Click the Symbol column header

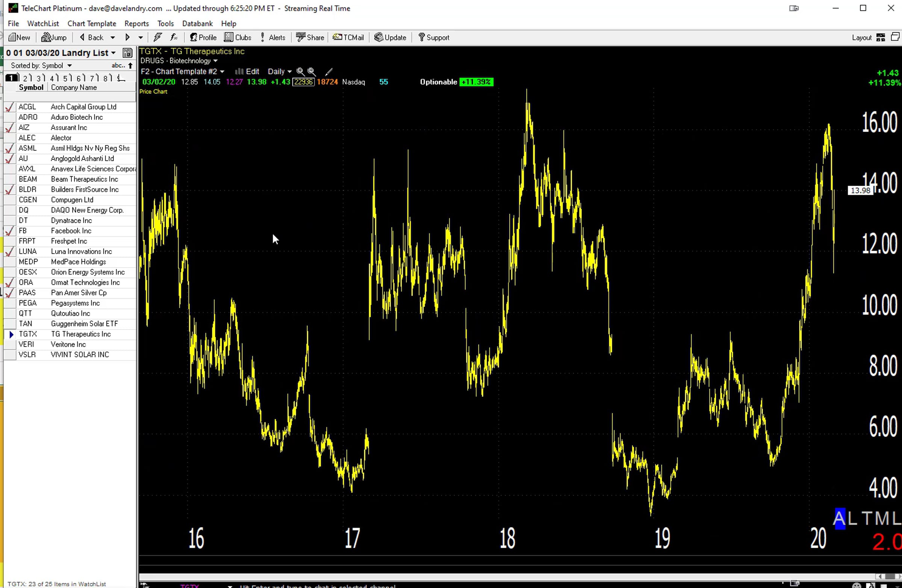coord(31,88)
